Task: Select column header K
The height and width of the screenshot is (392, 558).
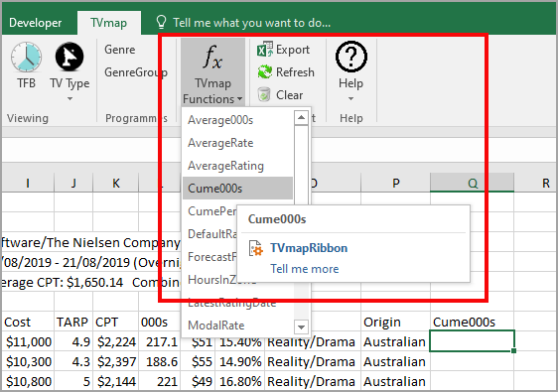Action: coord(115,183)
